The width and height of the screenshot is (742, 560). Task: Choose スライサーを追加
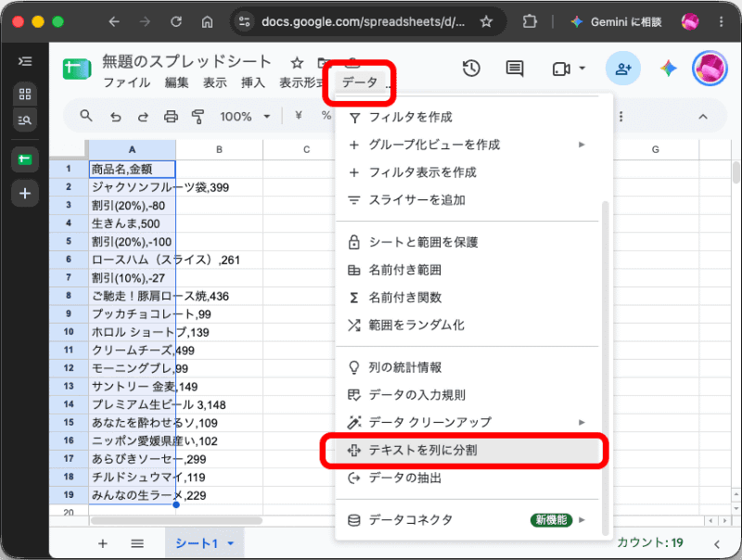coord(467,200)
